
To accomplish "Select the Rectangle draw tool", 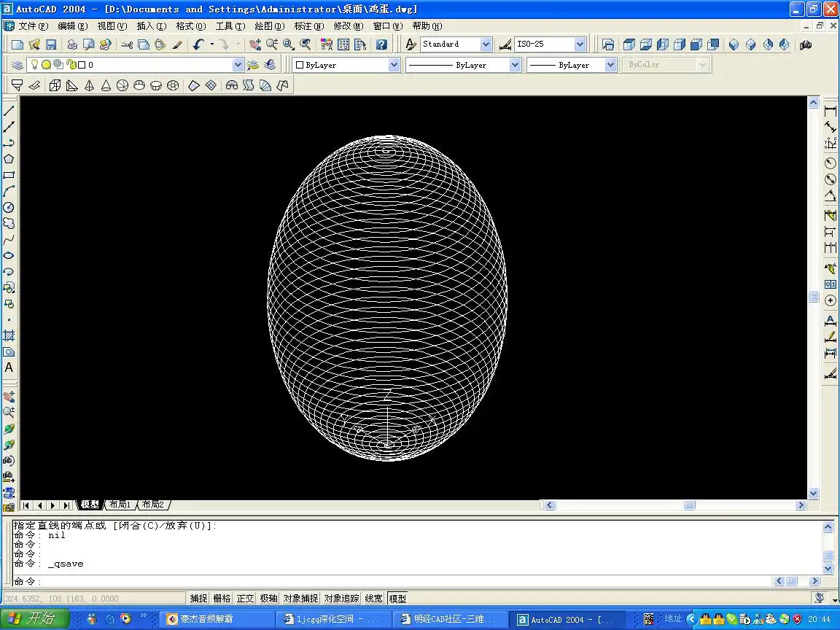I will click(x=9, y=175).
